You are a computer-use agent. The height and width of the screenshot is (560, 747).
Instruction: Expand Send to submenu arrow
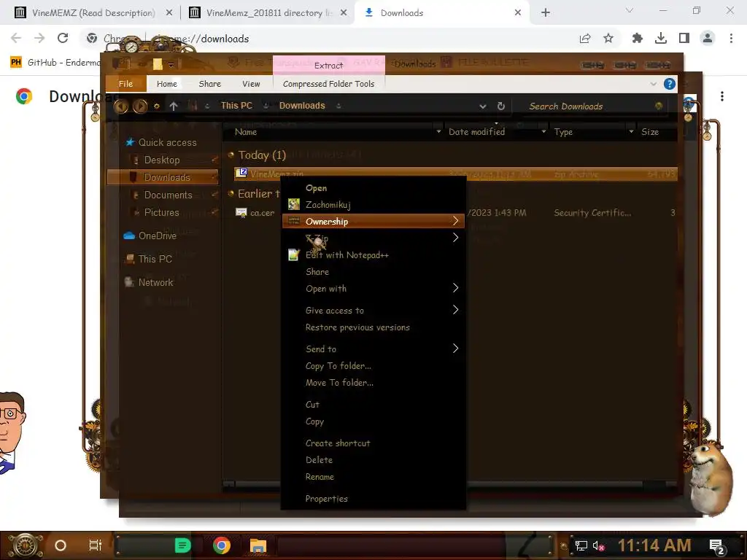pyautogui.click(x=455, y=349)
